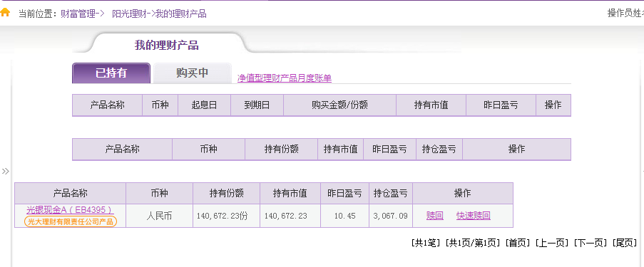Click 持仓盈亏 value 3,067.09

coord(391,216)
